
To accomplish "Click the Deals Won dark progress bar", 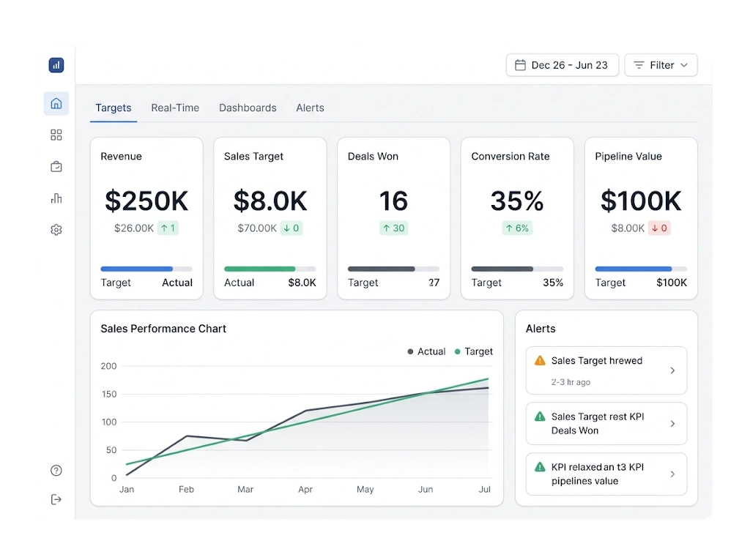I will (393, 269).
